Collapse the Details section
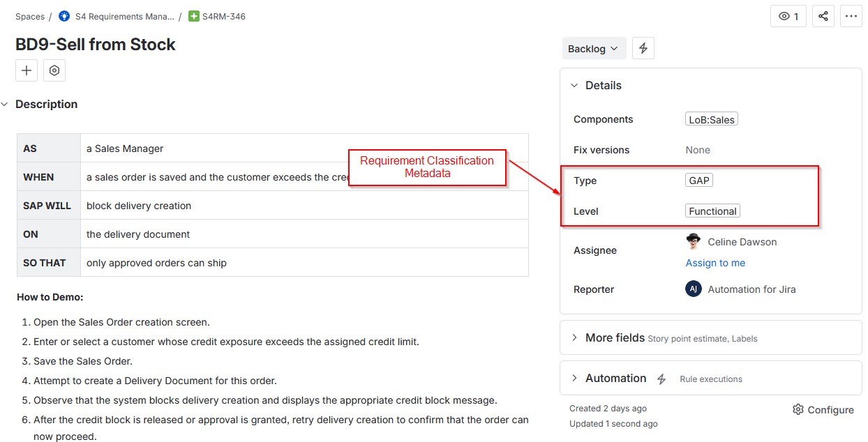Screen dimensions: 868x442 574,85
